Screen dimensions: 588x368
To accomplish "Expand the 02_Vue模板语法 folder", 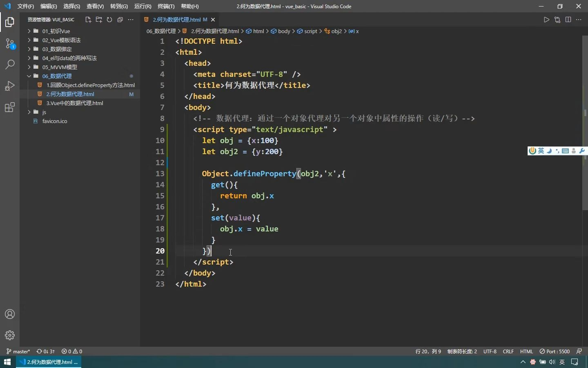I will click(80, 40).
